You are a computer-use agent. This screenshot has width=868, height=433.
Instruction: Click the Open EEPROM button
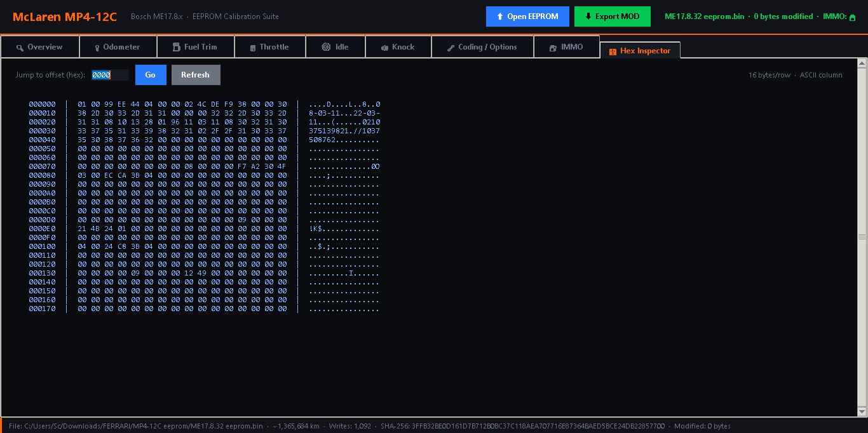point(527,17)
